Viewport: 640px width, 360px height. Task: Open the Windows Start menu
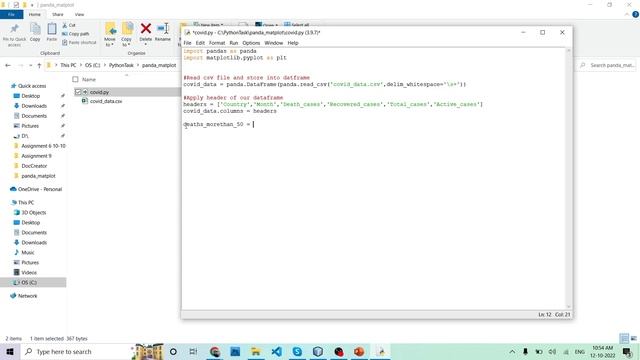tap(9, 351)
